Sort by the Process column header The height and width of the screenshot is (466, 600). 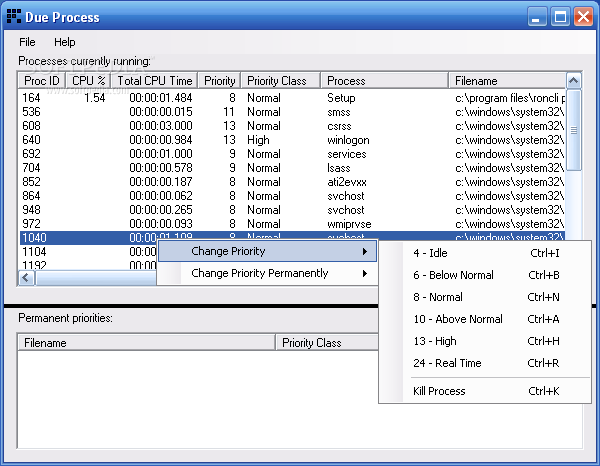pyautogui.click(x=385, y=81)
